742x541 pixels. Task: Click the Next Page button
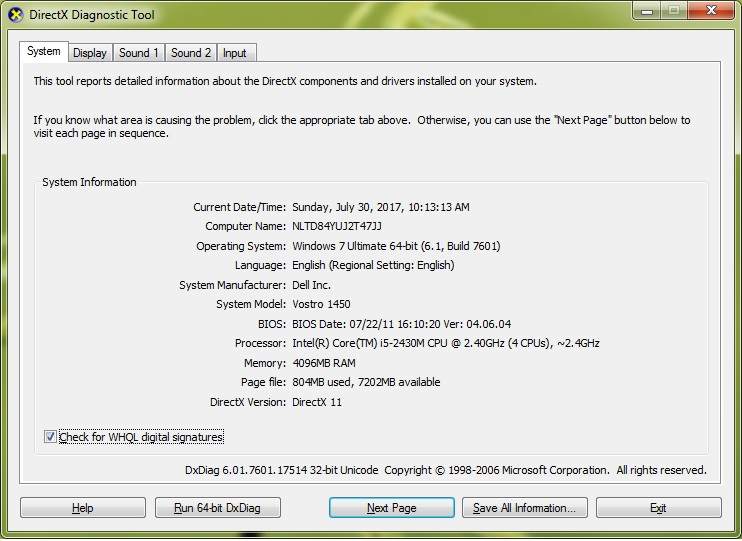[391, 508]
